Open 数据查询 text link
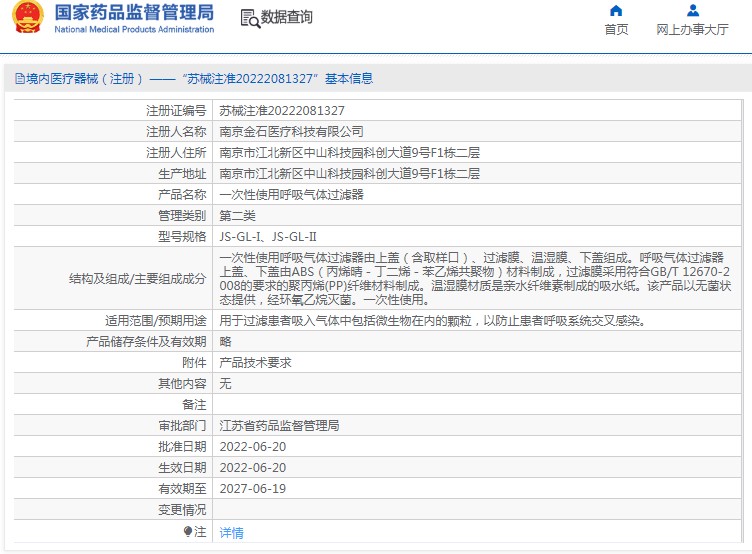 [287, 18]
